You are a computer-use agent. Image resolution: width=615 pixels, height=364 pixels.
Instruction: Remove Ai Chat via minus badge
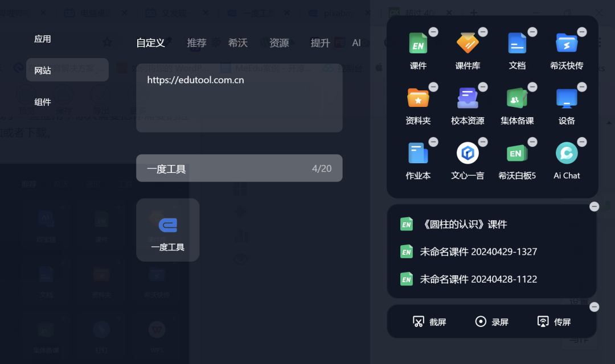click(x=582, y=142)
